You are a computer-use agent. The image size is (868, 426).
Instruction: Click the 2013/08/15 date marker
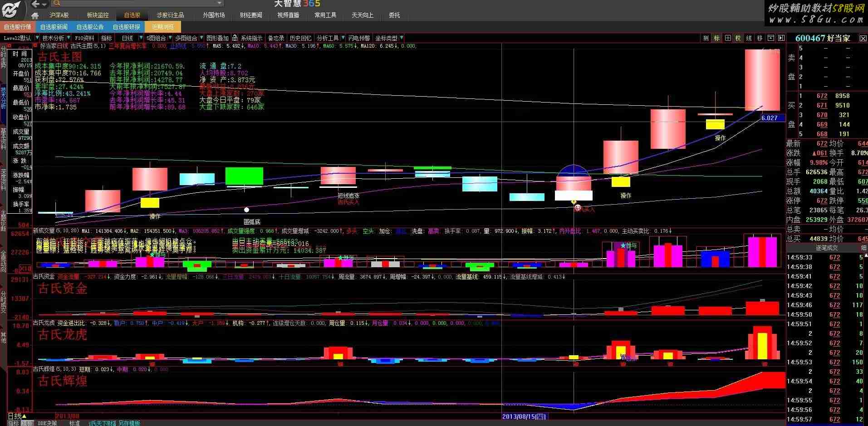[525, 416]
